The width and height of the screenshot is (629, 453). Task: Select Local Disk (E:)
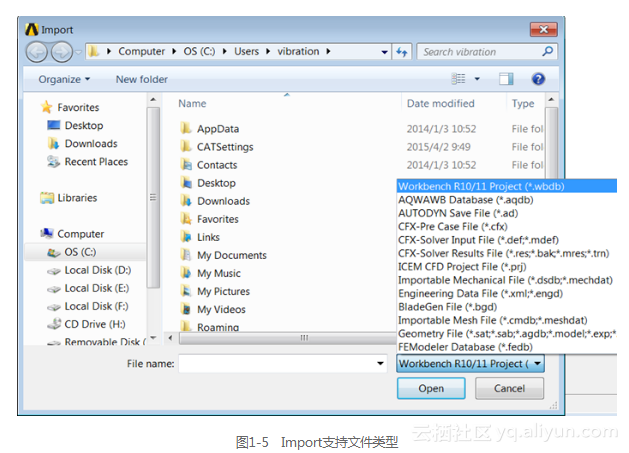click(97, 288)
